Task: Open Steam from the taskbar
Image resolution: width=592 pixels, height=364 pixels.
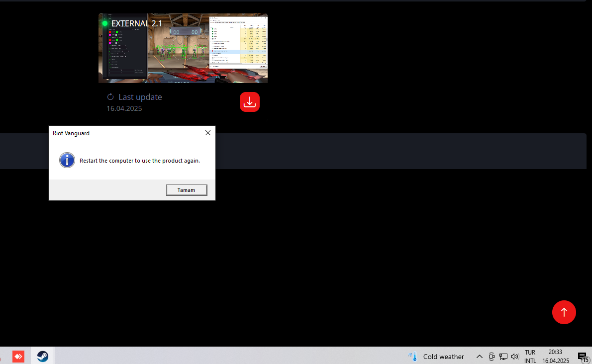Action: 43,356
